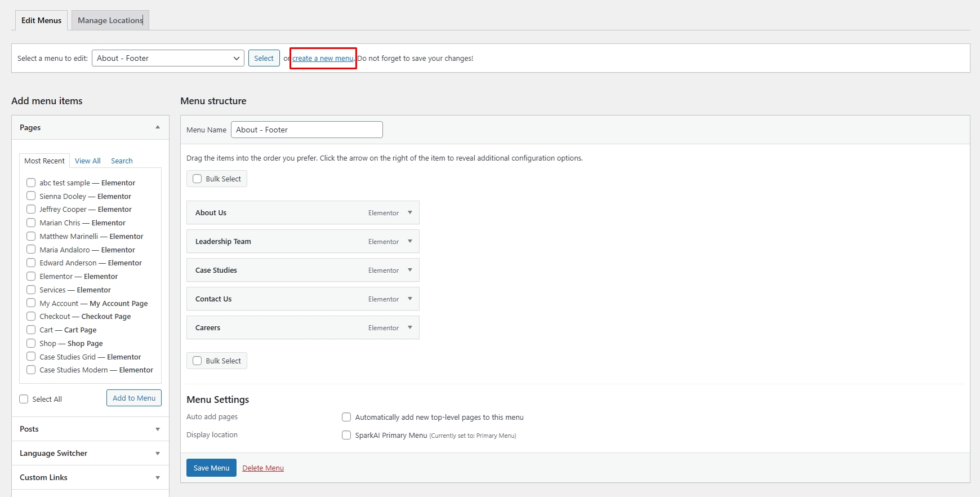Enable the top Bulk Select checkbox

[197, 179]
